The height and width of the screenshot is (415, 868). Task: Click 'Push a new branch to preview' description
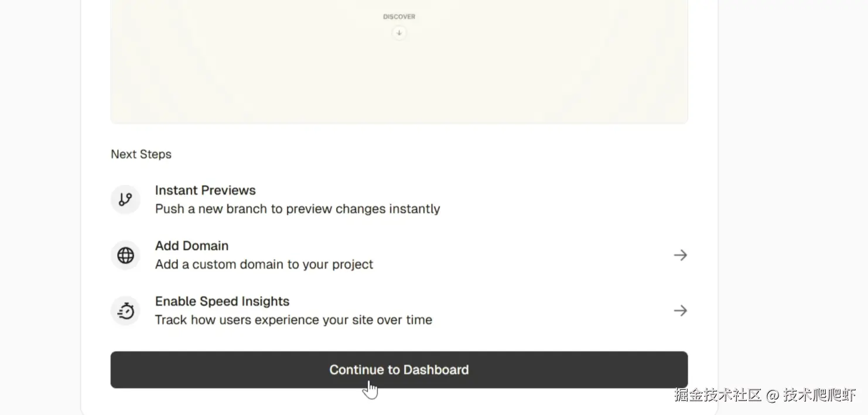coord(297,209)
